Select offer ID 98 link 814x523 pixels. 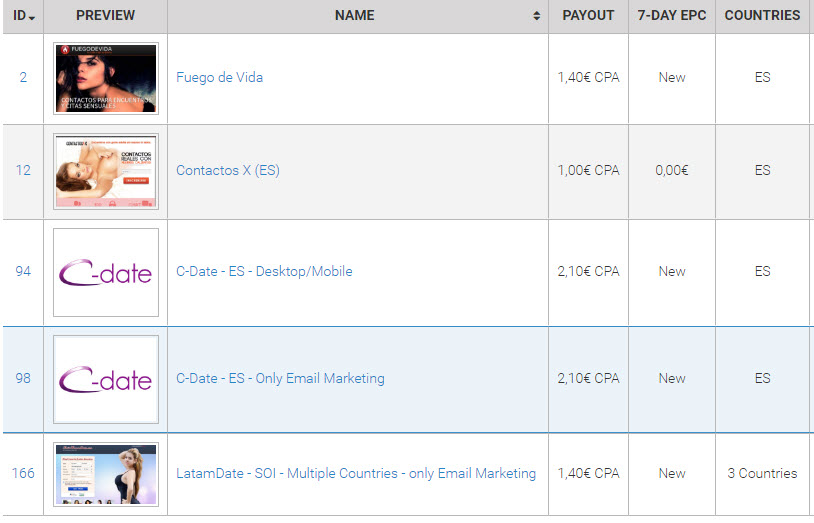(x=23, y=378)
